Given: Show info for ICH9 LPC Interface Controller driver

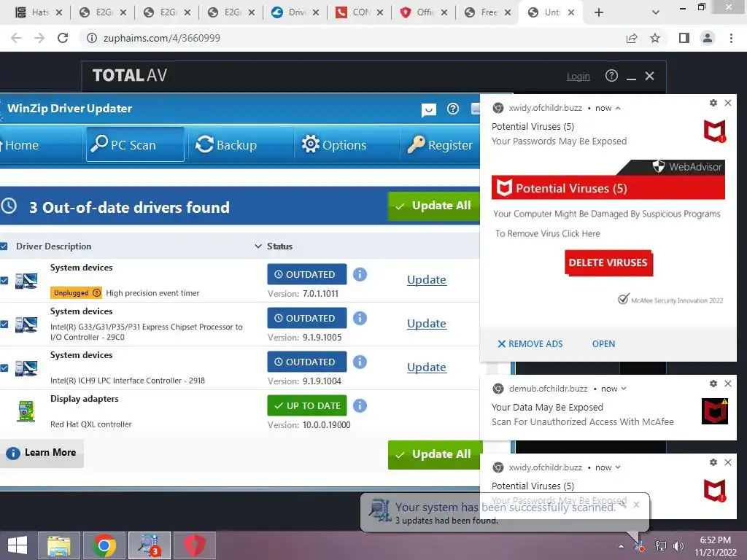Looking at the screenshot, I should click(x=360, y=362).
